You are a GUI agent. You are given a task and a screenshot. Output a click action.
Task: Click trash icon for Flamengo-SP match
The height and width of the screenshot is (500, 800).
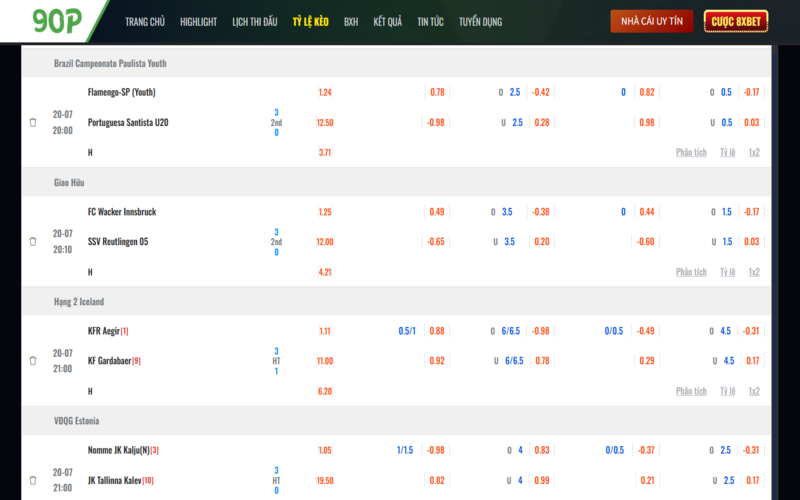33,122
